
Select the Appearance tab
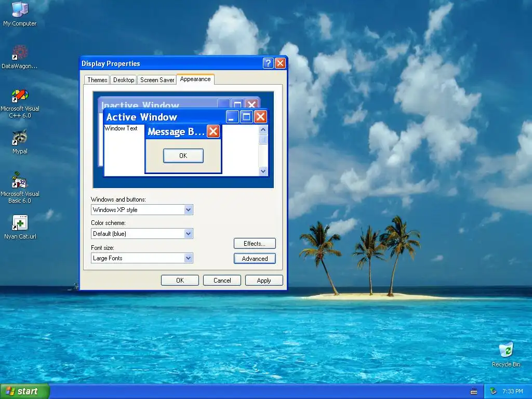[x=195, y=79]
